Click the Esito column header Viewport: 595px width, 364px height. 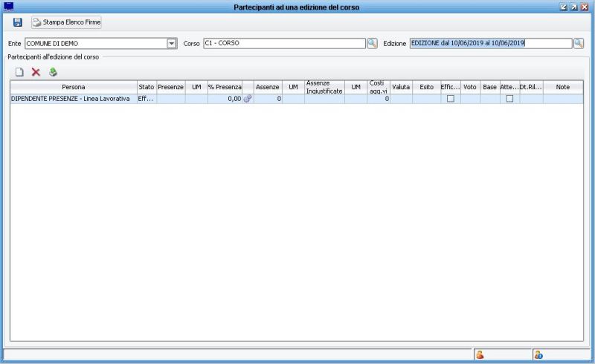[426, 87]
